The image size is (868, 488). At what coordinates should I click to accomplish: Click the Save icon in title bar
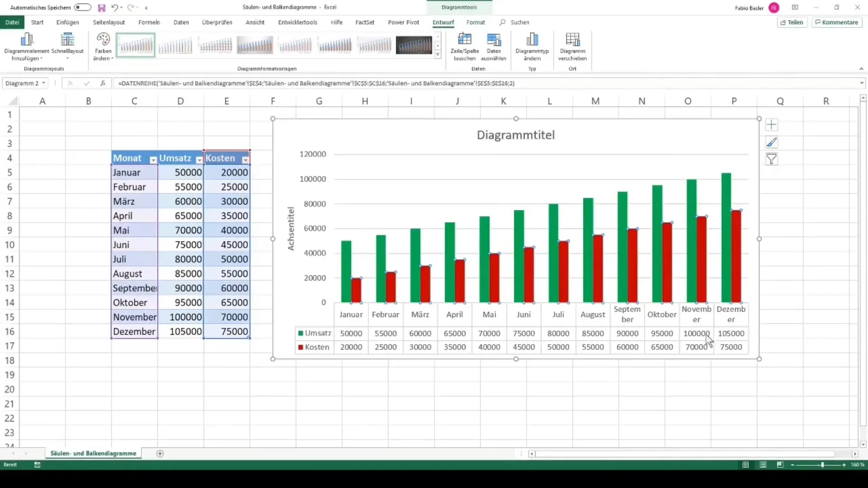click(x=101, y=8)
